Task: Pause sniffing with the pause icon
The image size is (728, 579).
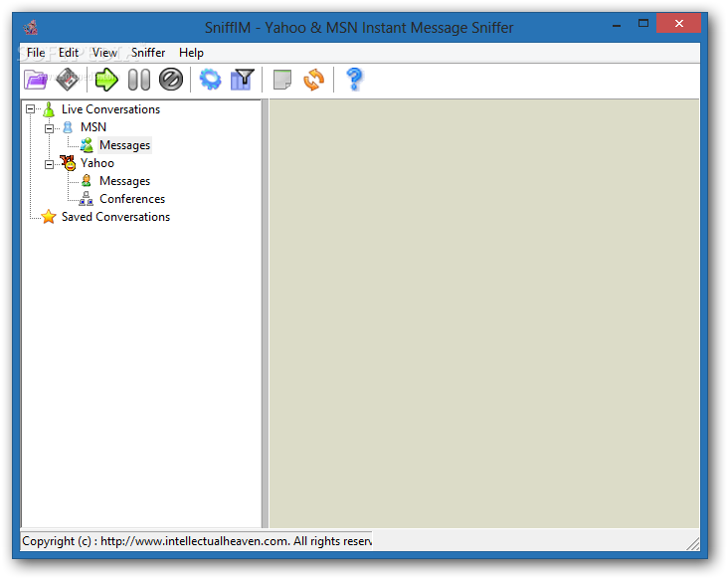Action: point(139,80)
